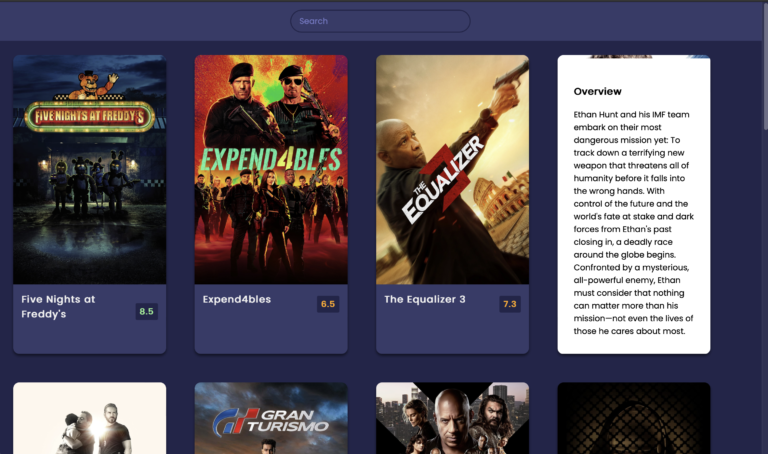Click the Overview heading on the white card
The height and width of the screenshot is (454, 768).
click(597, 92)
